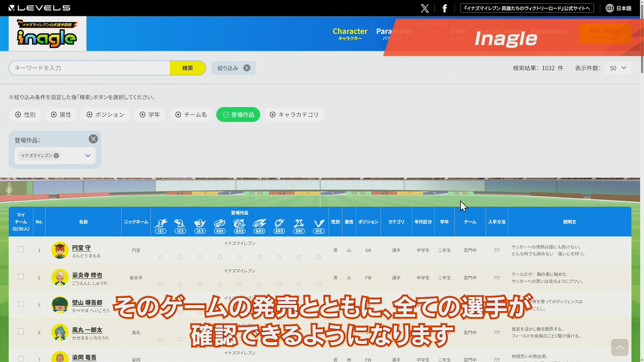
Task: Remove the イナズマイレブン filter tag
Action: pyautogui.click(x=56, y=156)
